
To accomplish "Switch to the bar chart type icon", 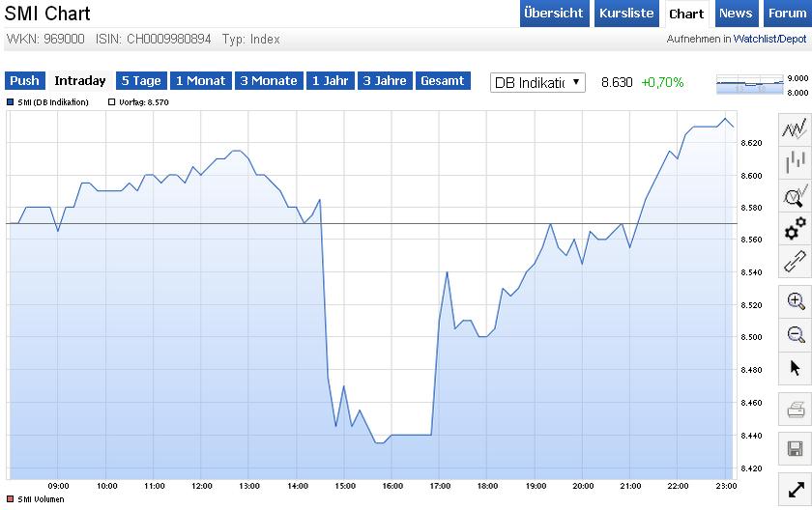I will click(x=795, y=162).
